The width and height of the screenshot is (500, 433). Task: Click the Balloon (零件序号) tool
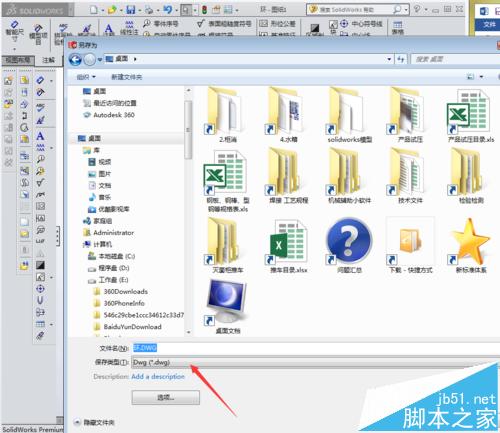pyautogui.click(x=161, y=23)
